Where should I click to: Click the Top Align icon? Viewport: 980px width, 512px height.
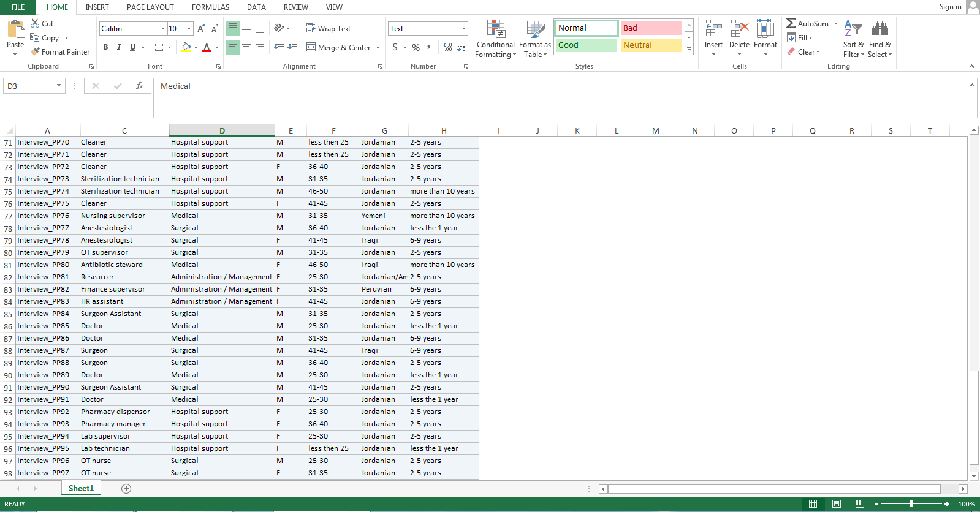(x=232, y=29)
